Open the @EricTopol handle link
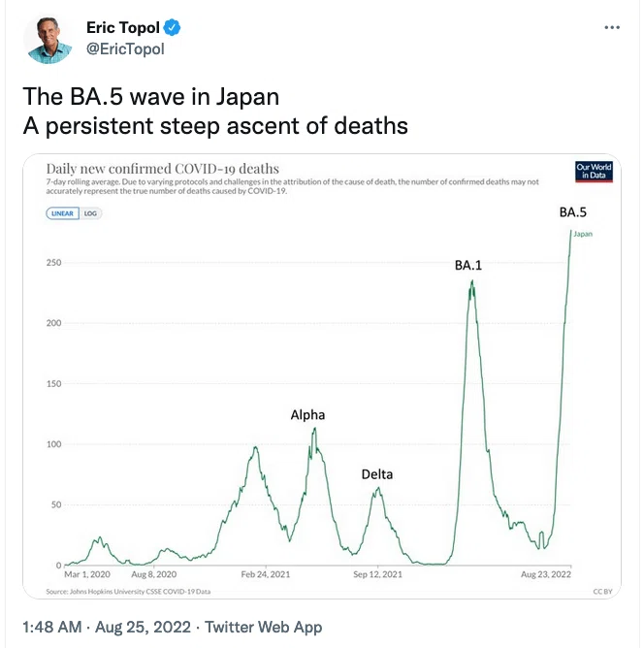Screen dimensions: 644x648 tap(125, 49)
